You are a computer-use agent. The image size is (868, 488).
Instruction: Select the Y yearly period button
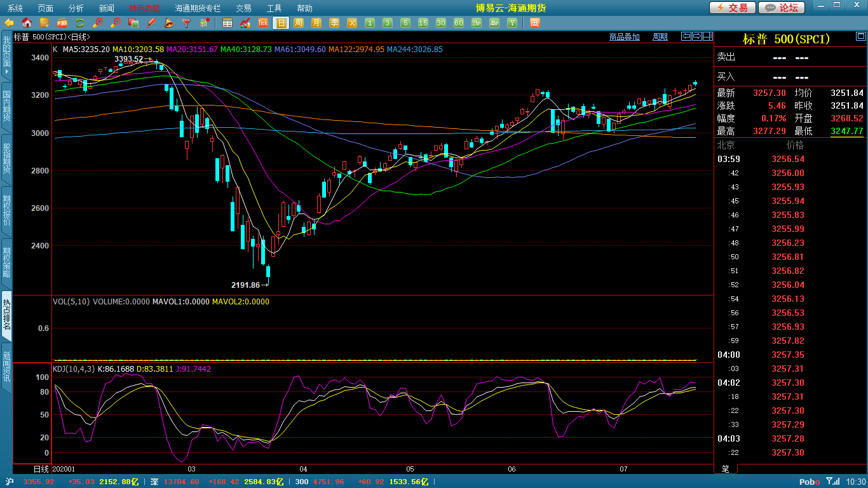tap(512, 23)
